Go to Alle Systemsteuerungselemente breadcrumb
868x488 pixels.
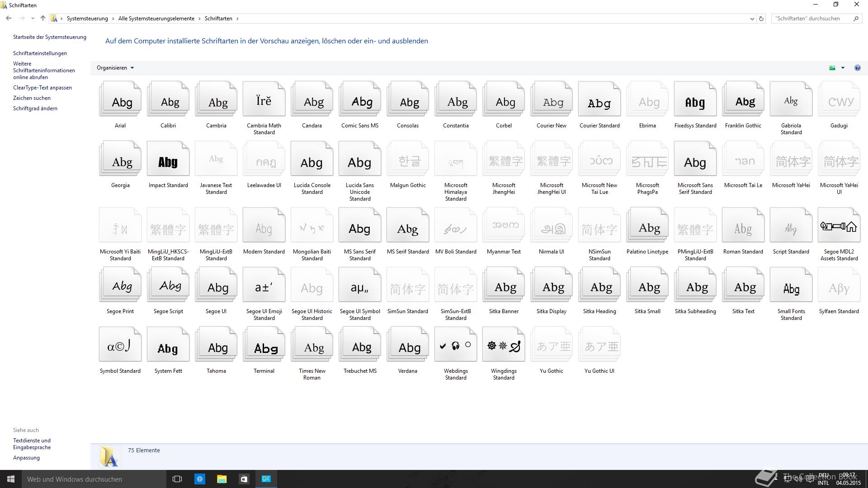(156, 19)
